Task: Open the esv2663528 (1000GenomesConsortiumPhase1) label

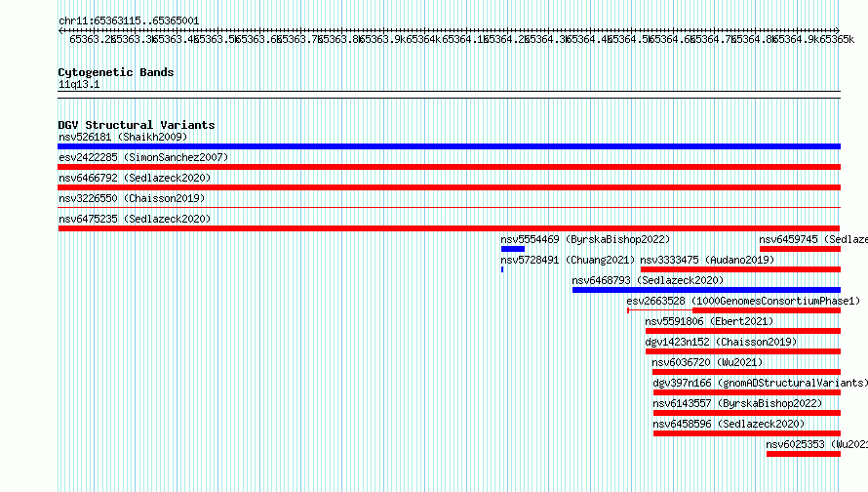Action: pyautogui.click(x=743, y=301)
